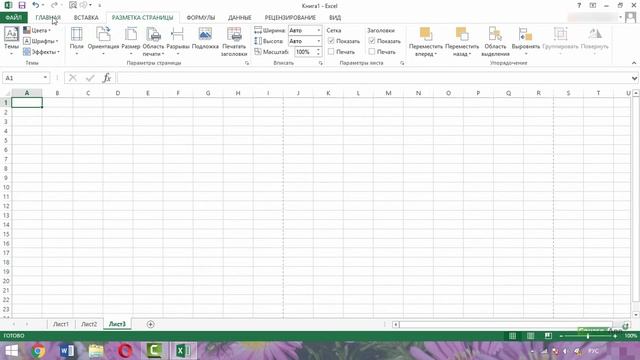Click Печатать заголовки print titles icon
Viewport: 640px width, 360px height.
pos(234,34)
